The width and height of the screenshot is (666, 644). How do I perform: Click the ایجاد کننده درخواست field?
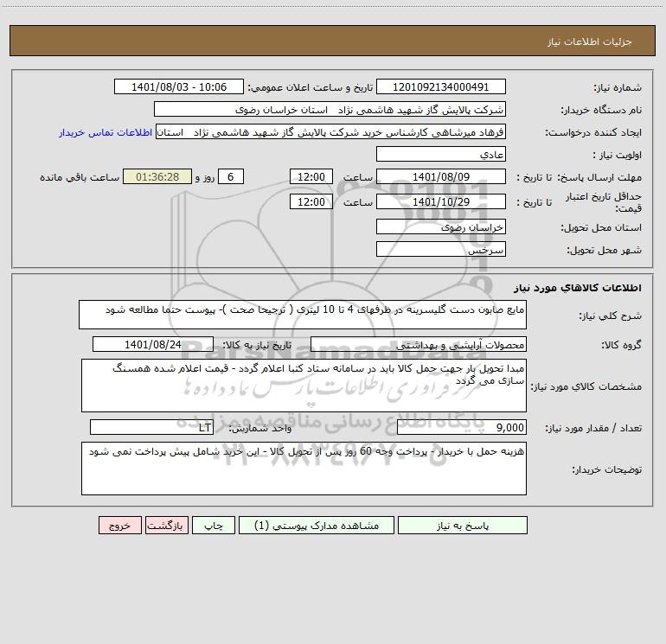click(x=331, y=132)
